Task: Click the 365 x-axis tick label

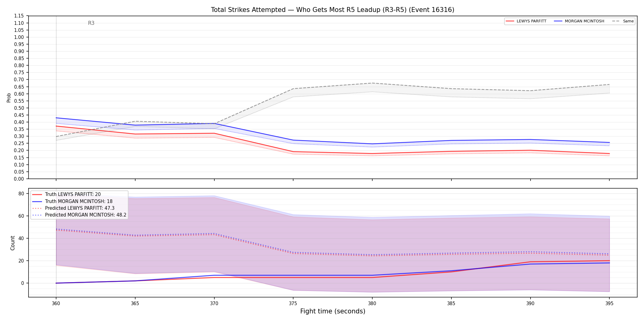Action: pyautogui.click(x=135, y=303)
